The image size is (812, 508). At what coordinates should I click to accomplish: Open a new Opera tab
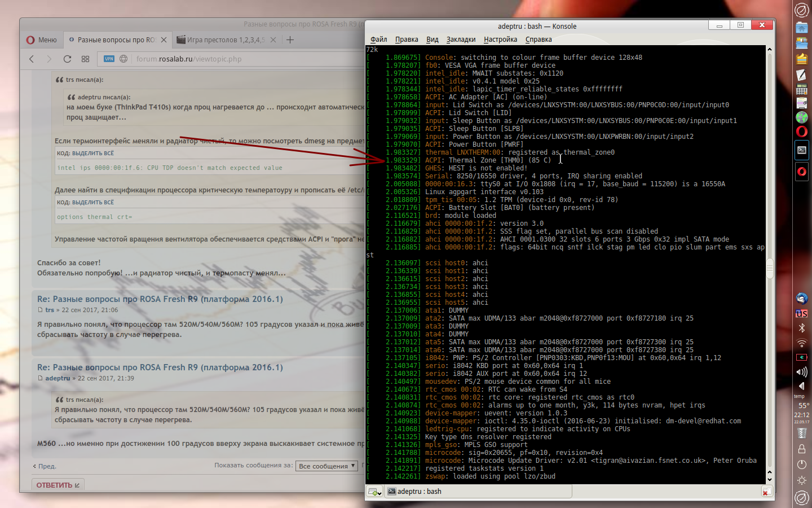coord(290,40)
